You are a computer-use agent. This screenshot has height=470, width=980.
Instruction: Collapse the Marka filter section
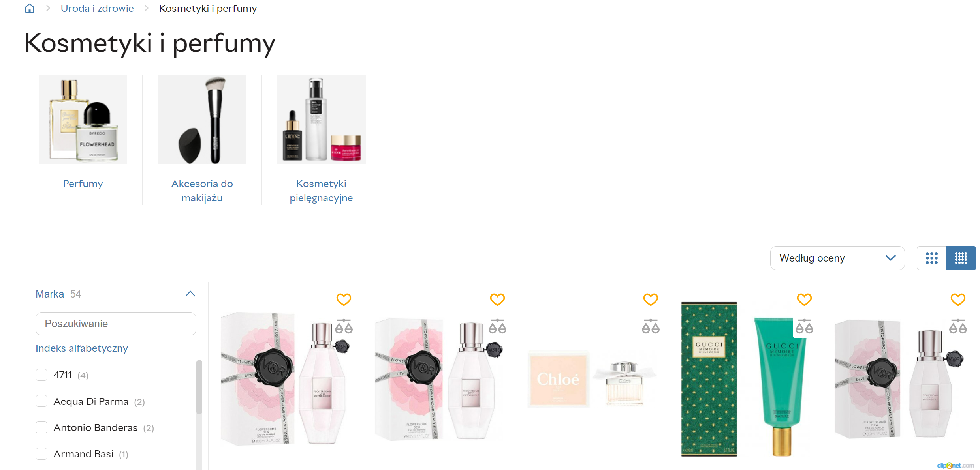pyautogui.click(x=190, y=294)
